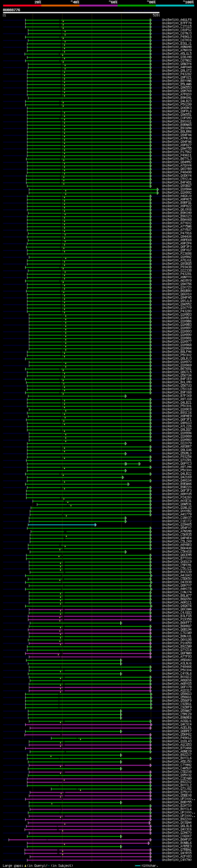Select hit label UniRef100_P43282

coord(176,74)
